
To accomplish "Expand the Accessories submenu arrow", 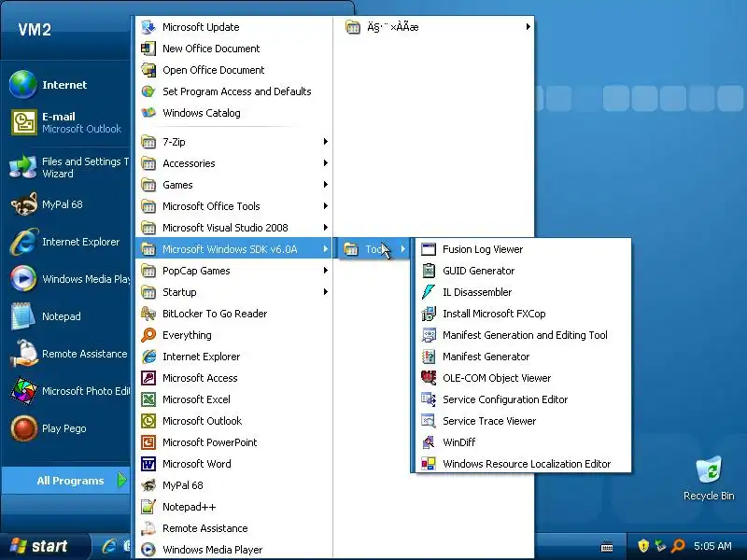I will [325, 162].
